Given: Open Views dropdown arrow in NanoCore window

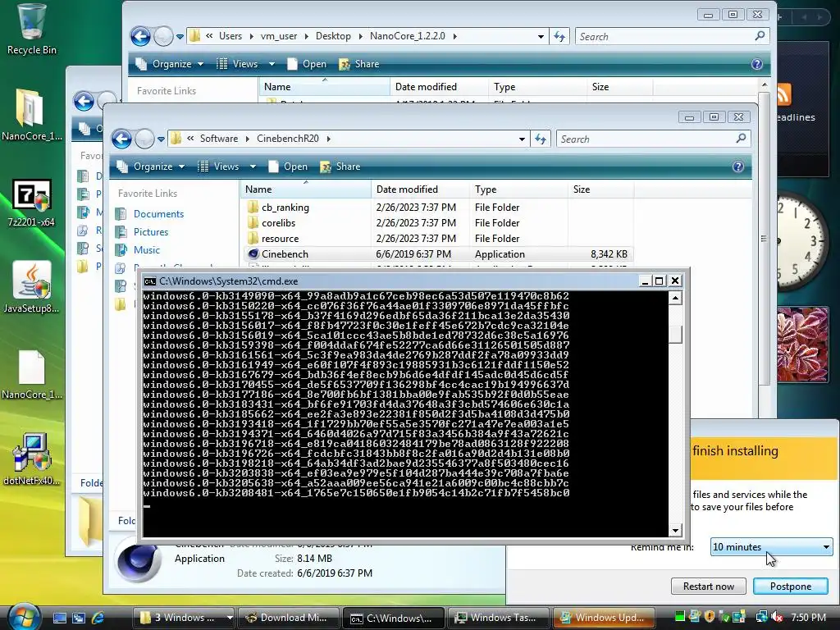Looking at the screenshot, I should tap(271, 64).
